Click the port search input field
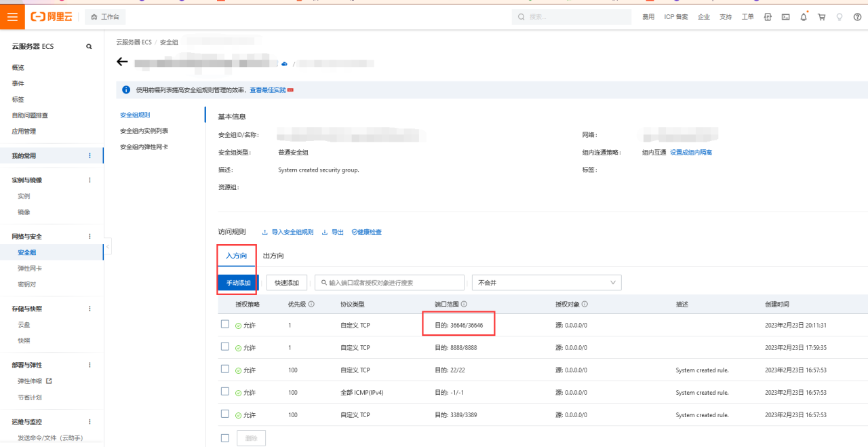This screenshot has width=868, height=447. [390, 282]
